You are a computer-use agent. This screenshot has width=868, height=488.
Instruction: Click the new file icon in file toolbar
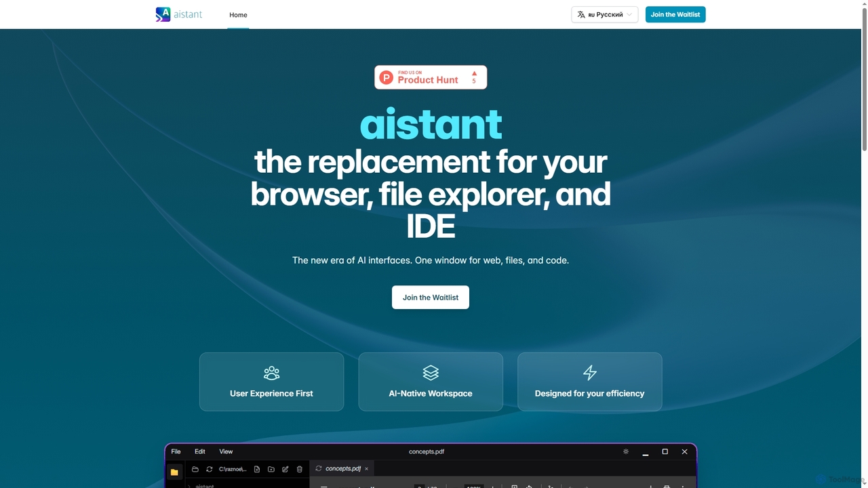click(x=257, y=469)
